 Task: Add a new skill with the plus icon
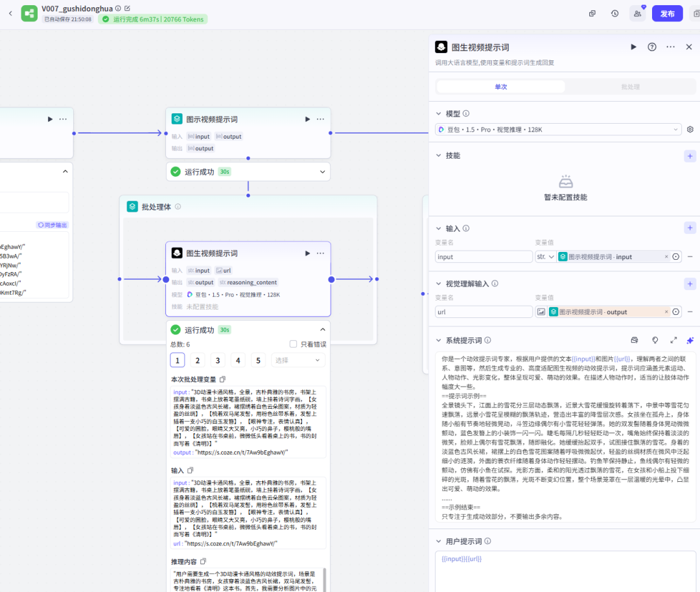pos(690,156)
